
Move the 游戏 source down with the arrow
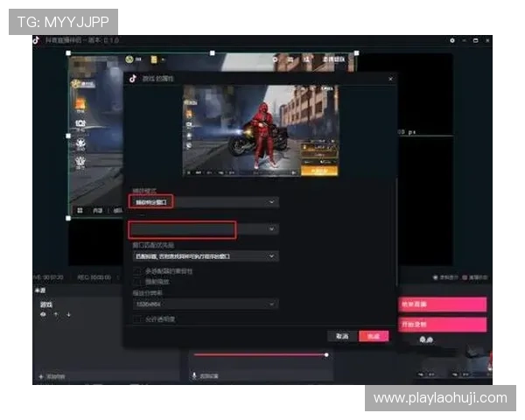pos(68,313)
